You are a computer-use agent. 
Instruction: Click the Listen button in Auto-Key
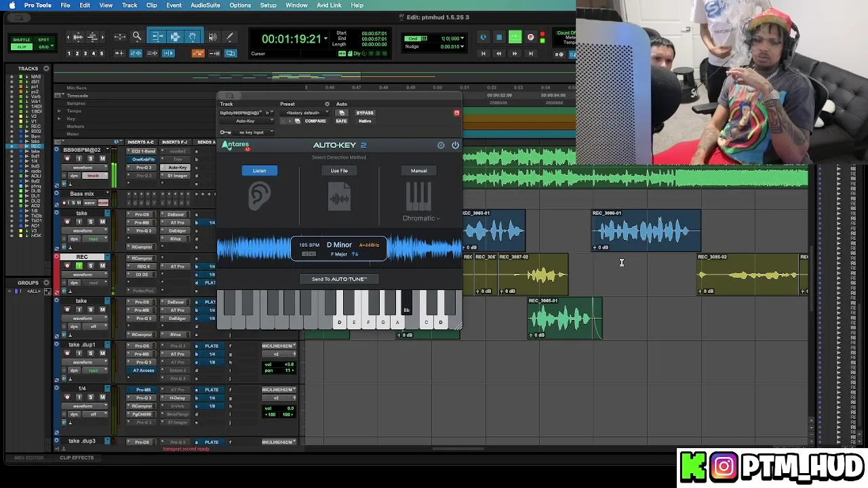[x=260, y=171]
